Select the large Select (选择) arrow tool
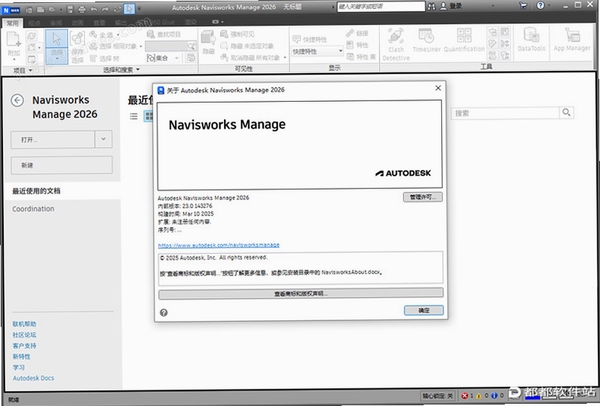 [x=57, y=46]
